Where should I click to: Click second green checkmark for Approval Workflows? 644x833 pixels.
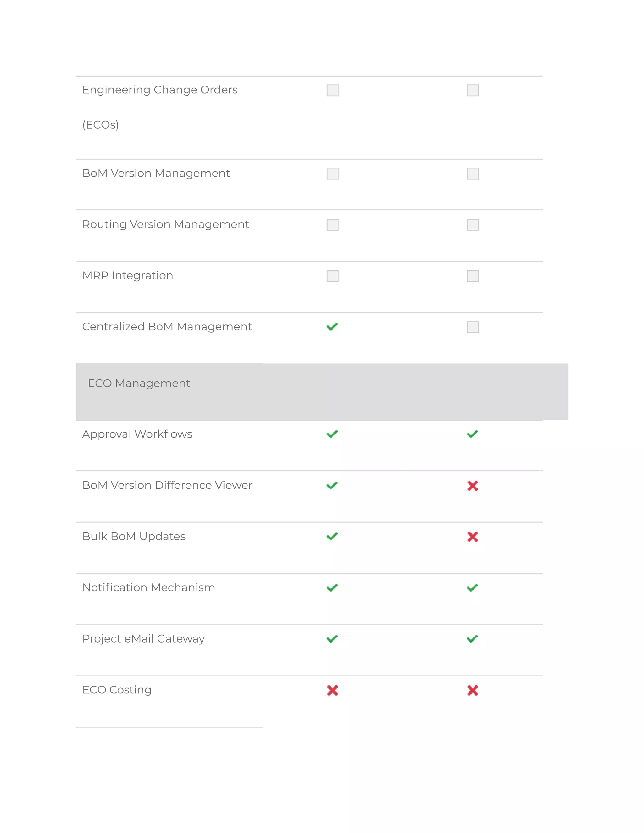(x=472, y=434)
